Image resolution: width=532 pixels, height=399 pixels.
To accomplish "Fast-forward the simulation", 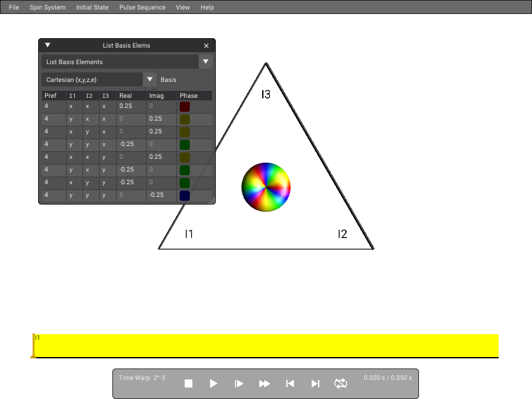I will [264, 383].
